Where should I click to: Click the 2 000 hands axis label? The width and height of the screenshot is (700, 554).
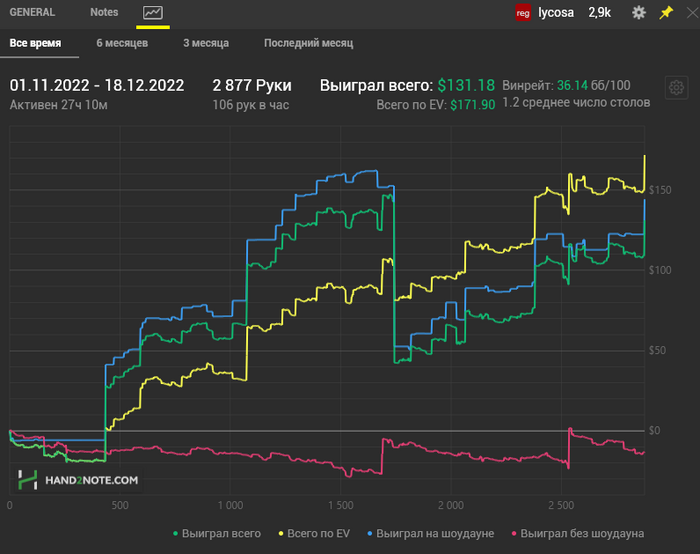pos(451,505)
